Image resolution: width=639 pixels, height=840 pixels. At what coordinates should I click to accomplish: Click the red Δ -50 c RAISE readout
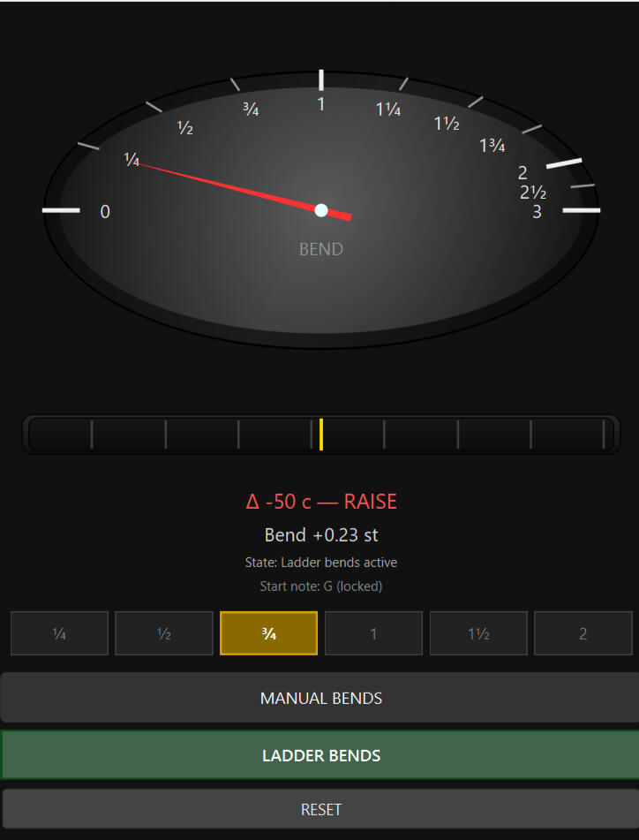pos(321,502)
